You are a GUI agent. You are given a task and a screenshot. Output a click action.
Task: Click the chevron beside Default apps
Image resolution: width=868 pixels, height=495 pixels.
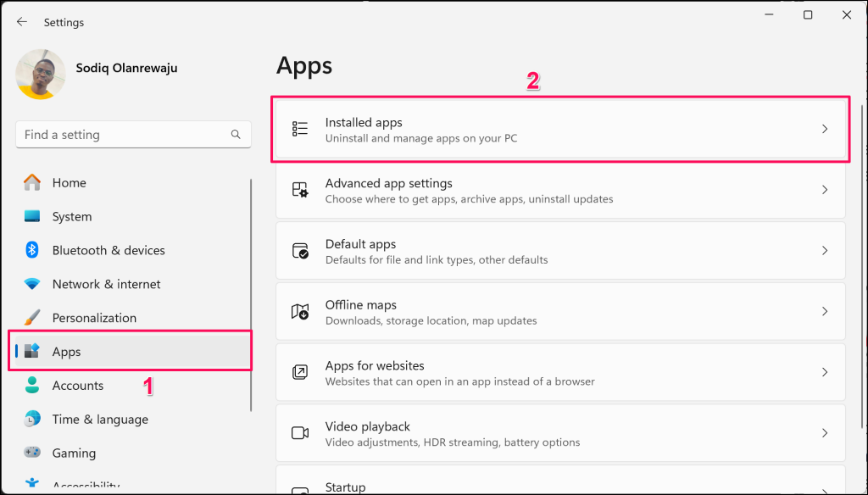coord(825,251)
